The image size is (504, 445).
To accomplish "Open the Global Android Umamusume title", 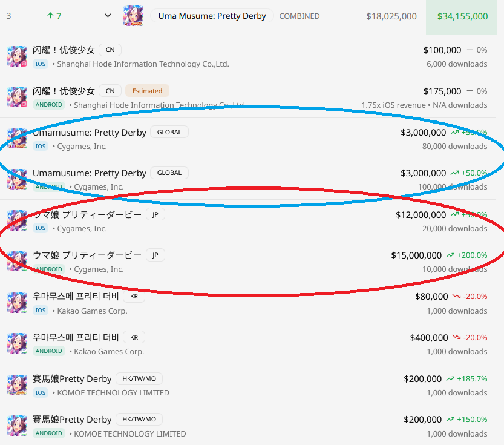I will [x=90, y=173].
